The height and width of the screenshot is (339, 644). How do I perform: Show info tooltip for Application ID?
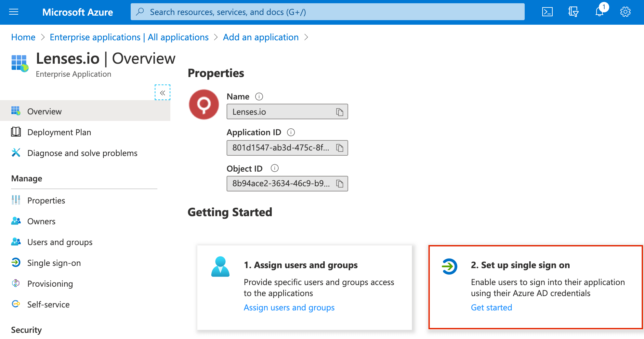[291, 132]
